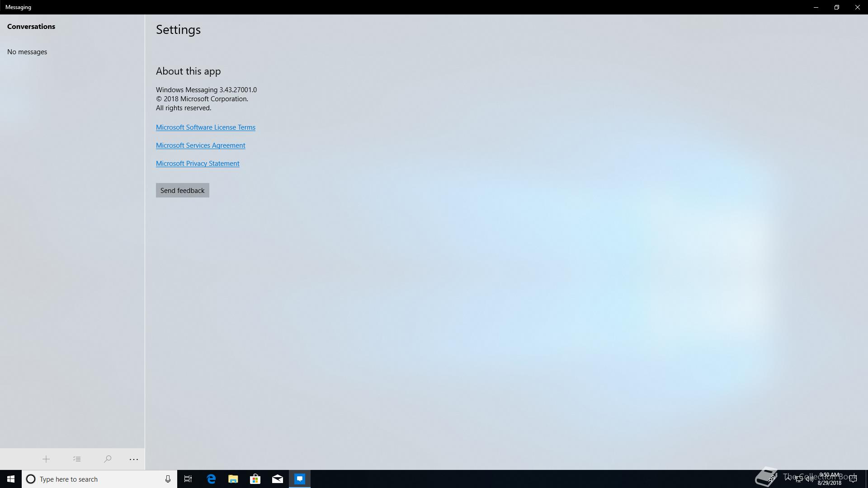The width and height of the screenshot is (868, 488).
Task: Click Windows Messaging version text
Action: click(206, 90)
